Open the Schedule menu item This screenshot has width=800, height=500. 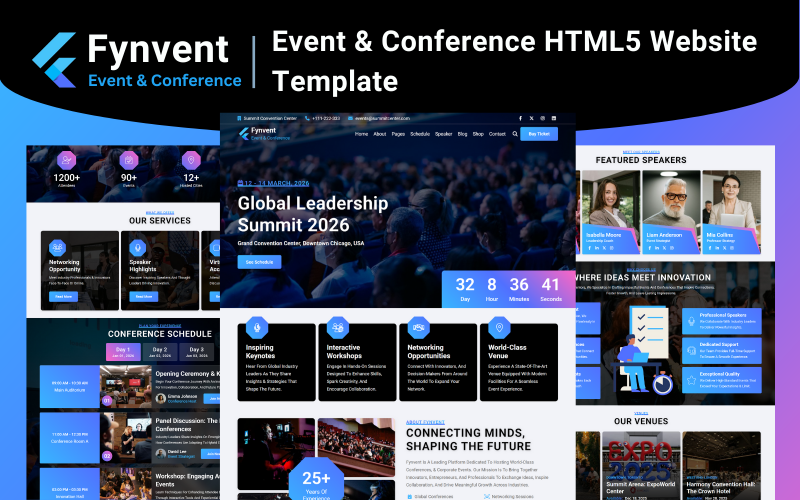[420, 134]
